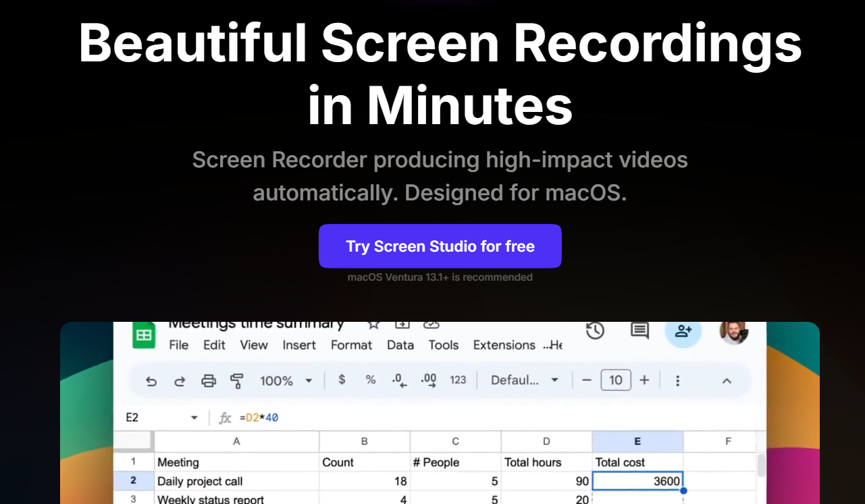Open the View menu
This screenshot has width=865, height=504.
click(254, 345)
